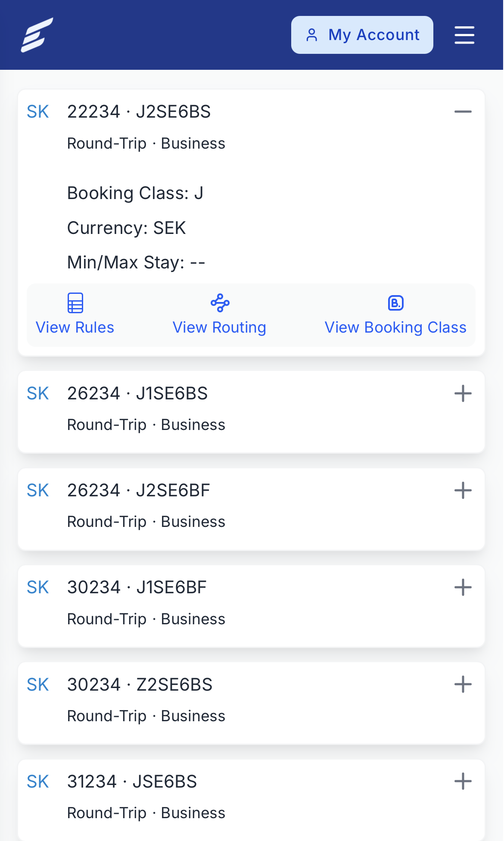The height and width of the screenshot is (841, 504).
Task: Expand the 31234 JSE6BS fare
Action: click(x=463, y=781)
